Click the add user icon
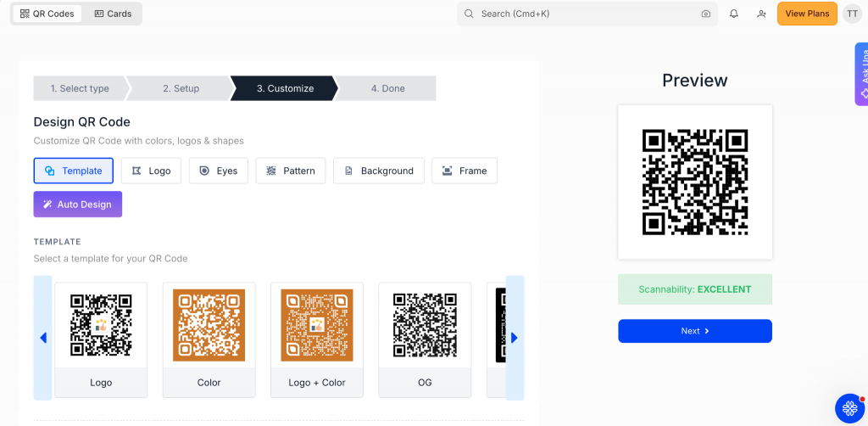This screenshot has width=868, height=426. point(762,14)
